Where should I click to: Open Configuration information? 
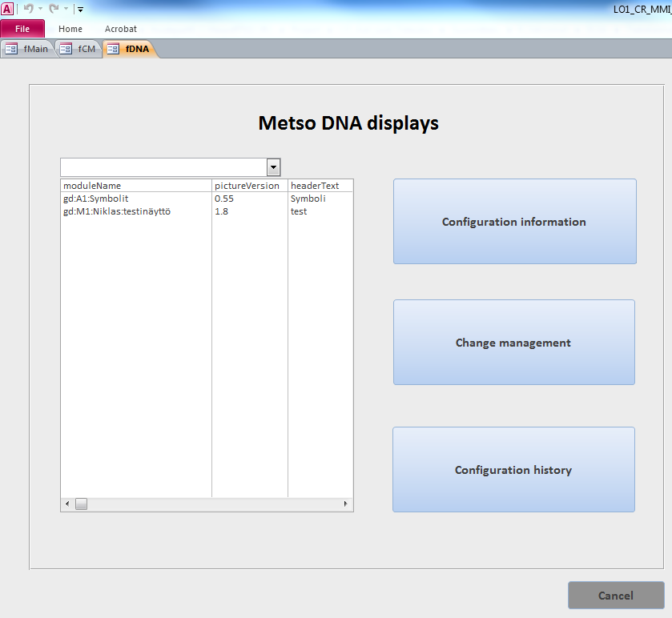coord(515,222)
